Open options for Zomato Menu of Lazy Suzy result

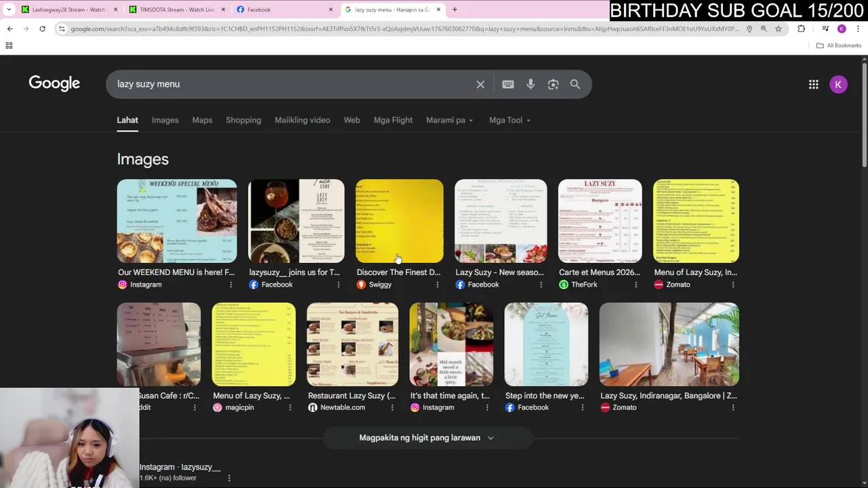[733, 285]
